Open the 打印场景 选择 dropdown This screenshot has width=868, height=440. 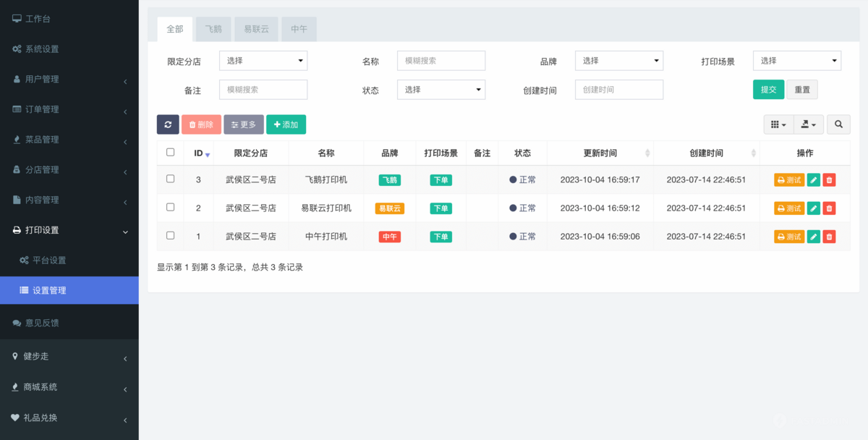tap(796, 61)
